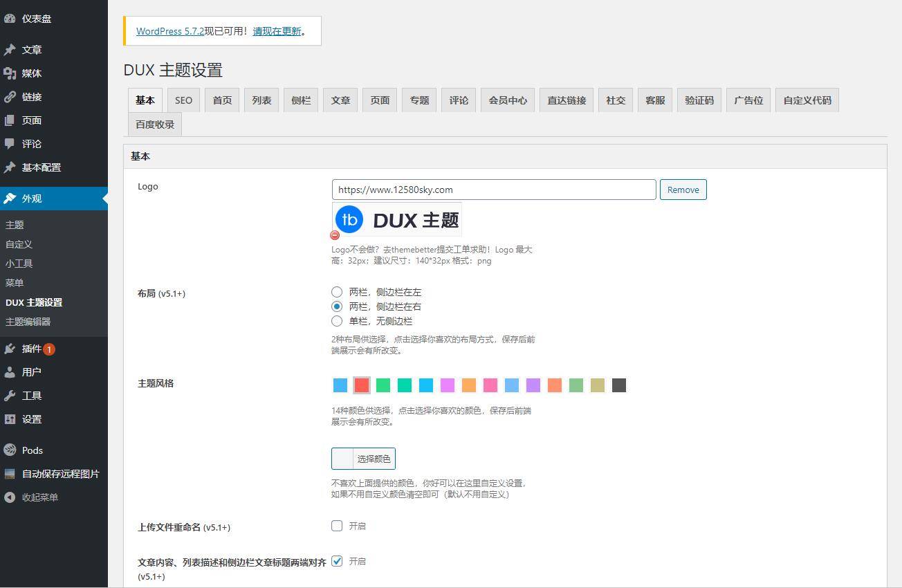The width and height of the screenshot is (902, 588).
Task: Select the 两栏，侧边栏在右 layout option
Action: pyautogui.click(x=337, y=306)
